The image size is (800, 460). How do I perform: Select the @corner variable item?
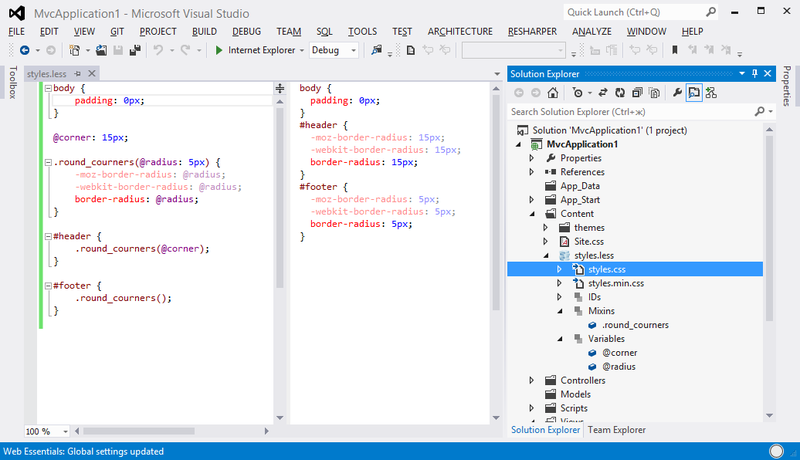(619, 353)
